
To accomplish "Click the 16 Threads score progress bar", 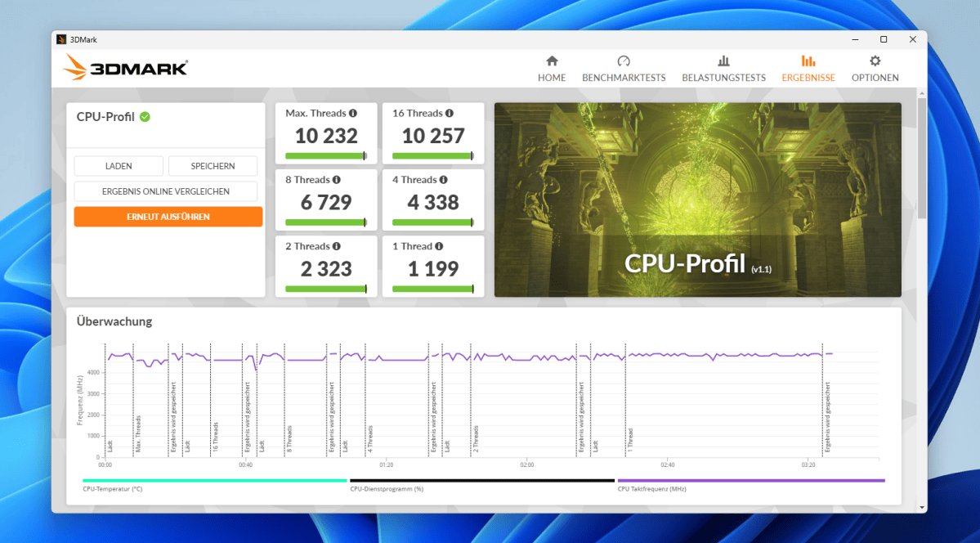I will (432, 155).
